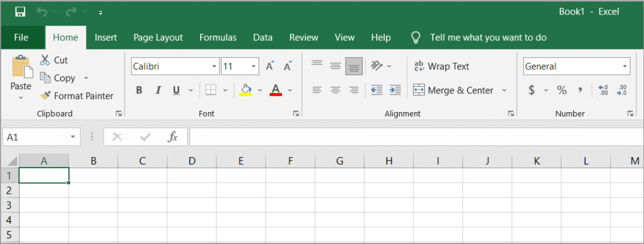The height and width of the screenshot is (244, 644).
Task: Open Alignment group dialog launcher
Action: [511, 114]
